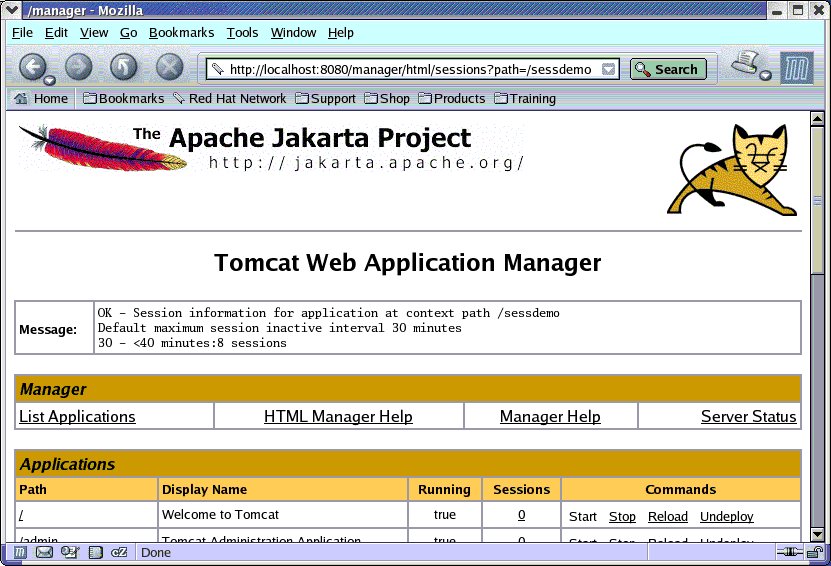
Task: Click the security padlock icon in status bar
Action: point(815,553)
